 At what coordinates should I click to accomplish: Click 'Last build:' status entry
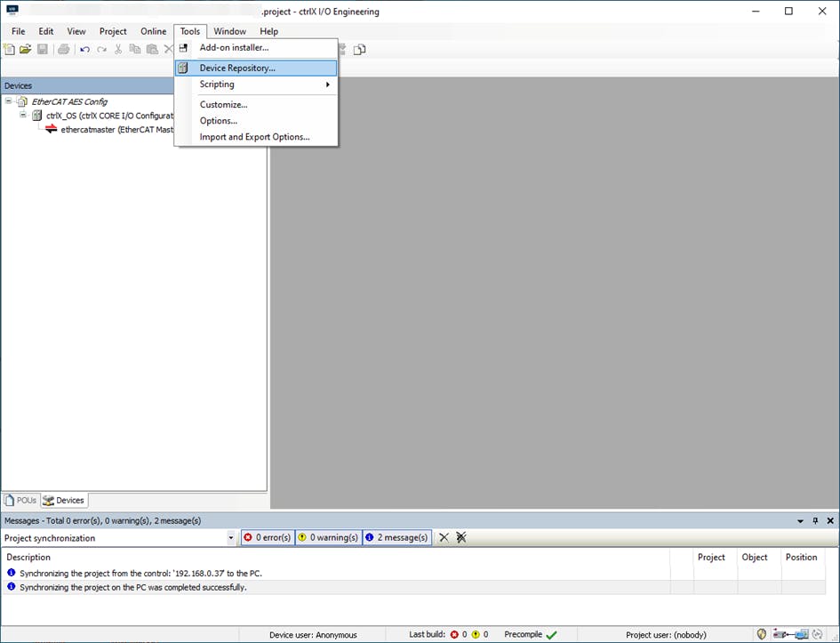[427, 634]
